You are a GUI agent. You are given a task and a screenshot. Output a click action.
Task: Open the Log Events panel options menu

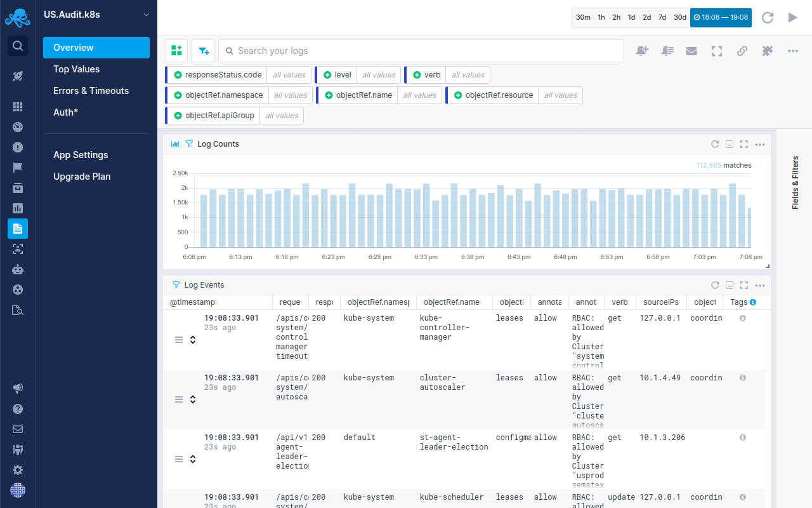[x=760, y=285]
